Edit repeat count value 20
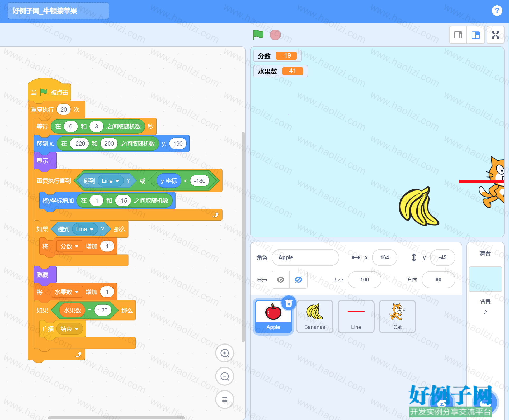 [64, 109]
